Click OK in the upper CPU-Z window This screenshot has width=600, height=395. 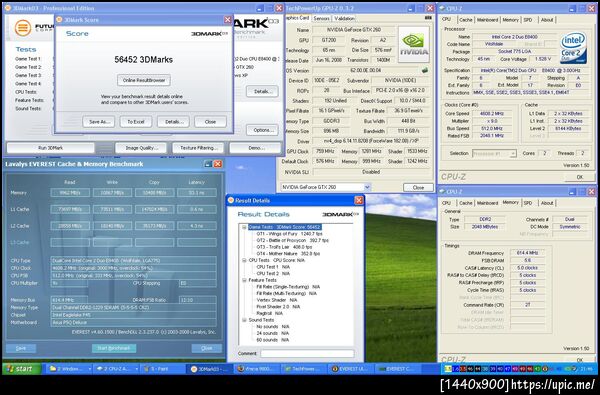pos(579,177)
